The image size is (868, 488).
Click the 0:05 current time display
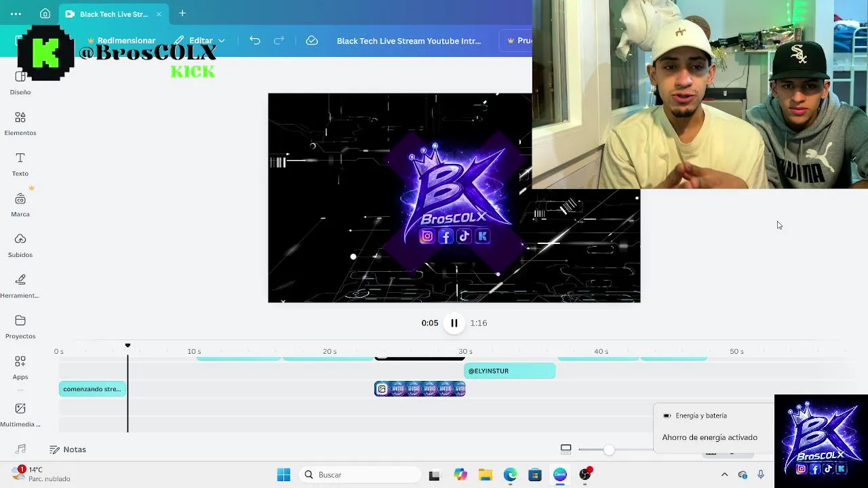[x=429, y=323]
